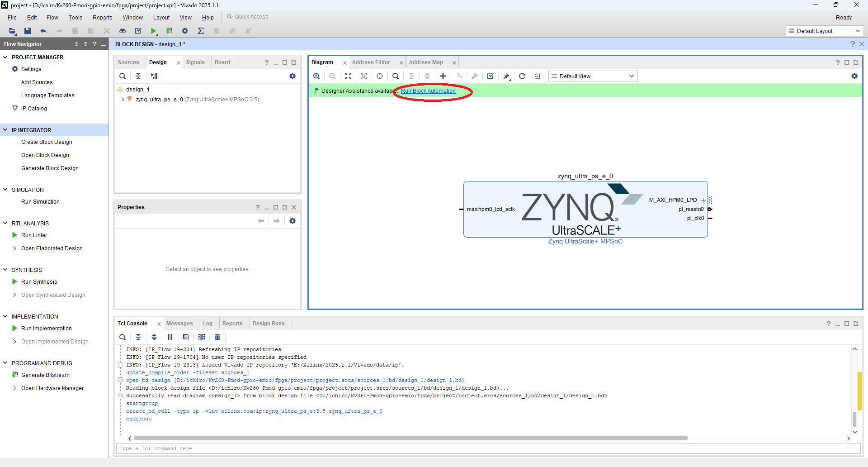Click the Validate Design checkmark in Diagram toolbar
This screenshot has width=868, height=467.
tap(491, 76)
